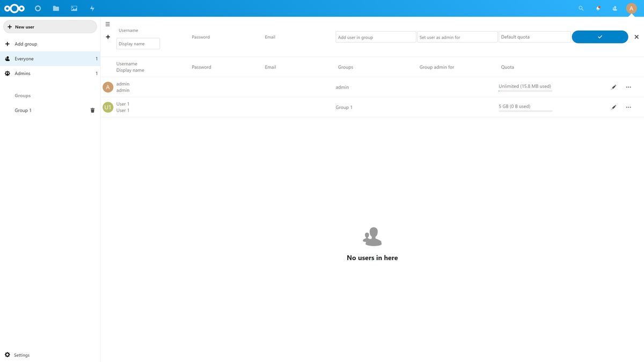644x362 pixels.
Task: Click User 1's 5 GB quota progress bar
Action: click(x=525, y=111)
